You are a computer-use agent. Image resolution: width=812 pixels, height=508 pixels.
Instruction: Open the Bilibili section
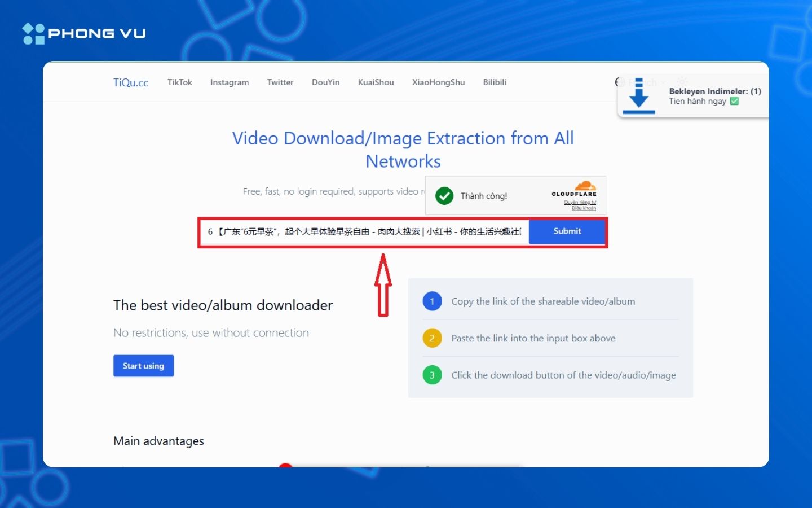pyautogui.click(x=495, y=82)
